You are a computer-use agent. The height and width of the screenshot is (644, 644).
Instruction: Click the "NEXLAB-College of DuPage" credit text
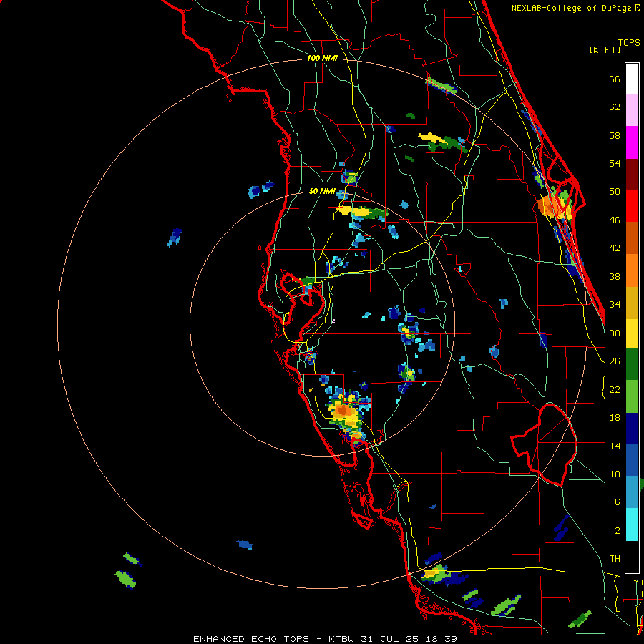point(571,8)
